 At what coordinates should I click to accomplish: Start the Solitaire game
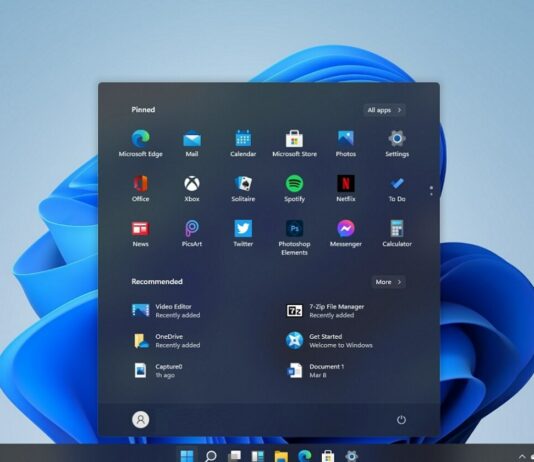(243, 189)
